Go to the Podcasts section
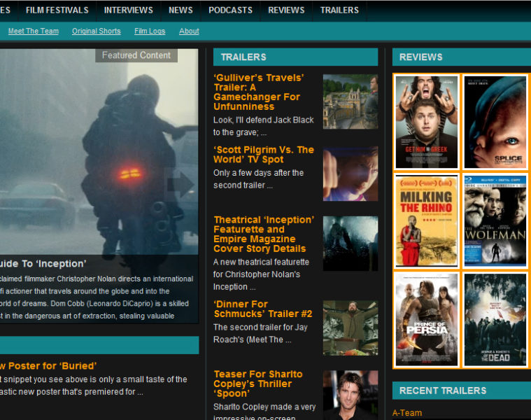Image resolution: width=531 pixels, height=420 pixels. pos(230,10)
